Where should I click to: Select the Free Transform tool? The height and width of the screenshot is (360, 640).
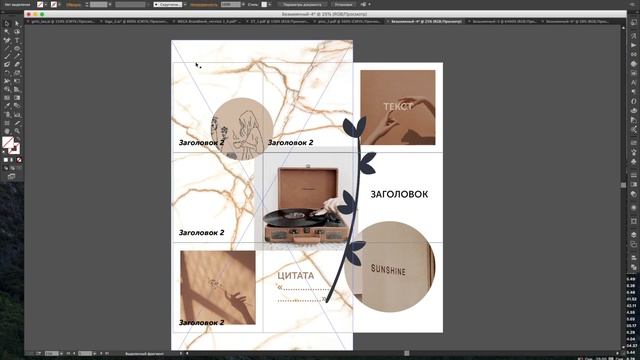[x=17, y=82]
